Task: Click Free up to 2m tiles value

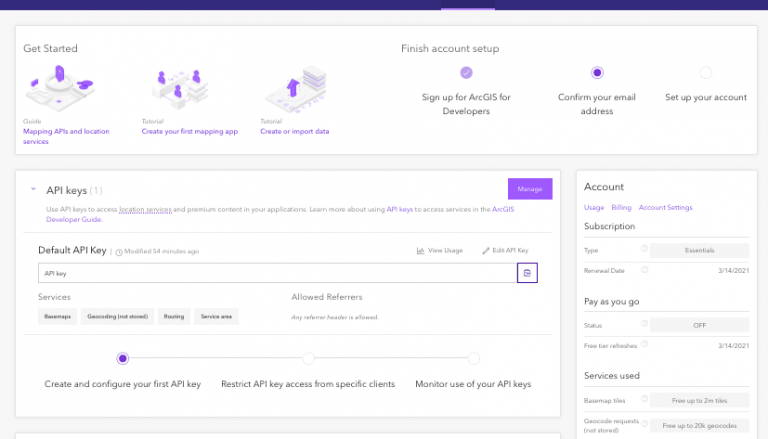Action: click(x=699, y=400)
